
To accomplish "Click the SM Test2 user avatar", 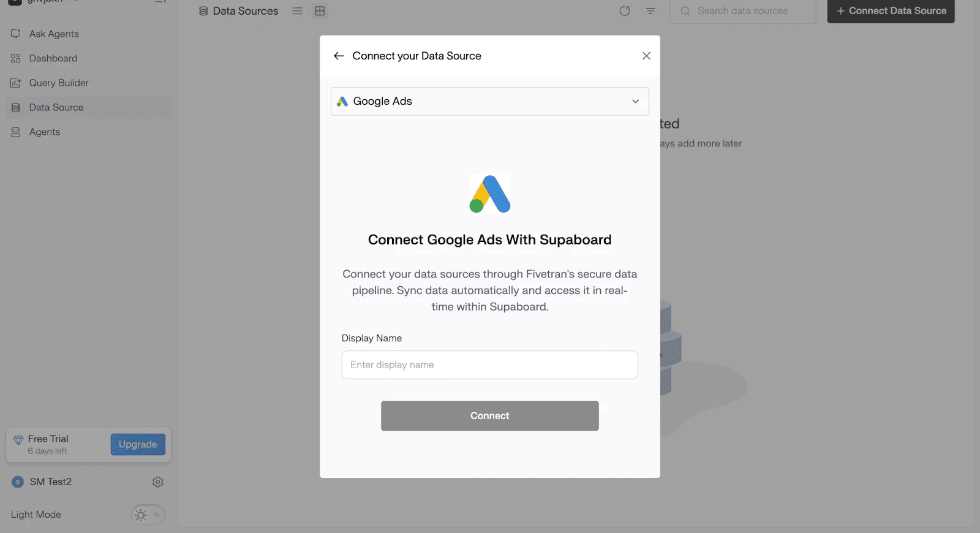I will coord(18,482).
